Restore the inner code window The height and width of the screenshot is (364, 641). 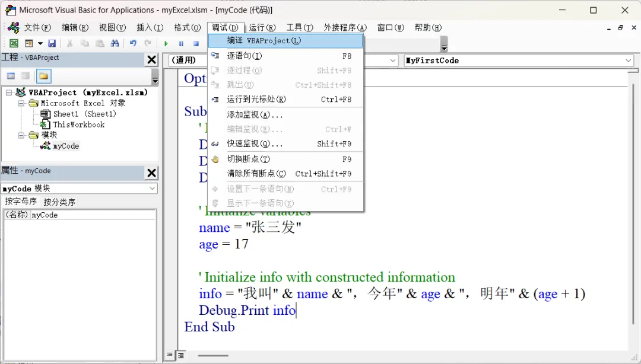coord(621,27)
